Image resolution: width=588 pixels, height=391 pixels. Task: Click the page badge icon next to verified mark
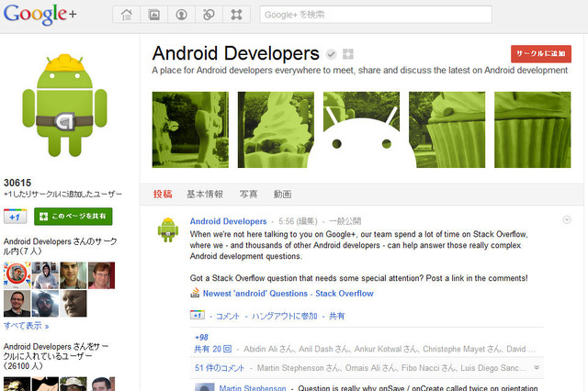[x=348, y=54]
